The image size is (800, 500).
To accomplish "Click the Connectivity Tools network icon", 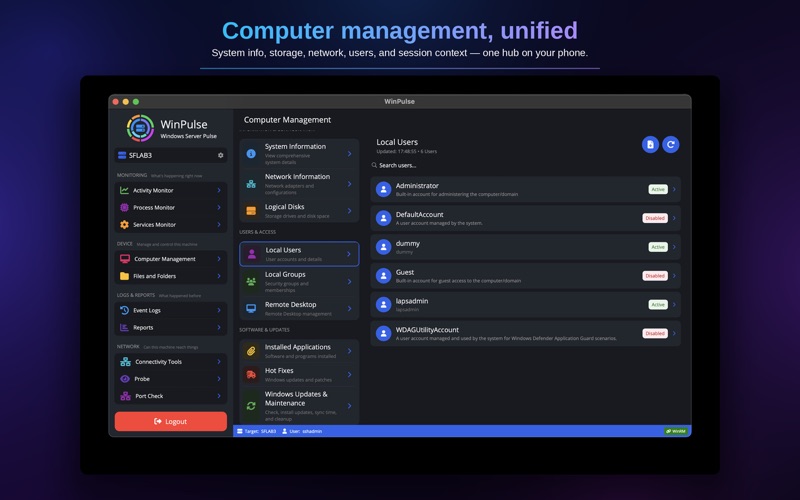I will 125,362.
